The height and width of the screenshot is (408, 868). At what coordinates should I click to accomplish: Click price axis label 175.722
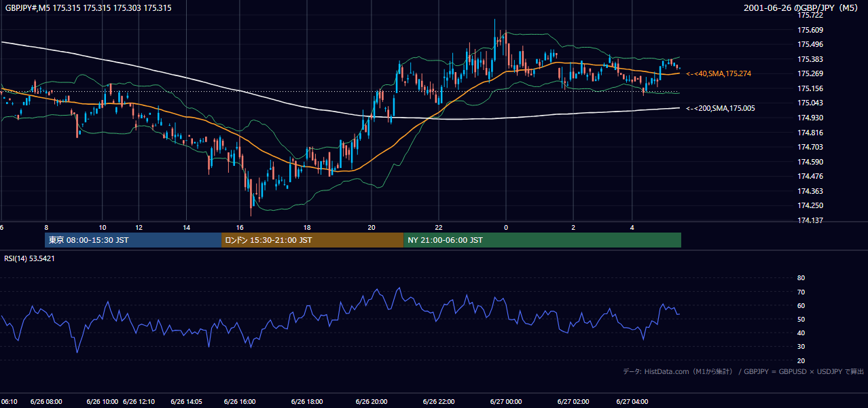[x=810, y=15]
